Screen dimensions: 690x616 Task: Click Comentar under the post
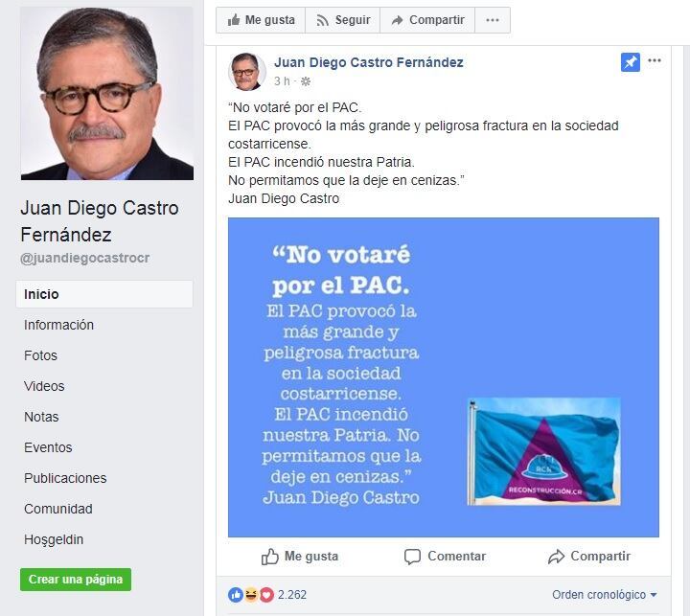(x=445, y=557)
